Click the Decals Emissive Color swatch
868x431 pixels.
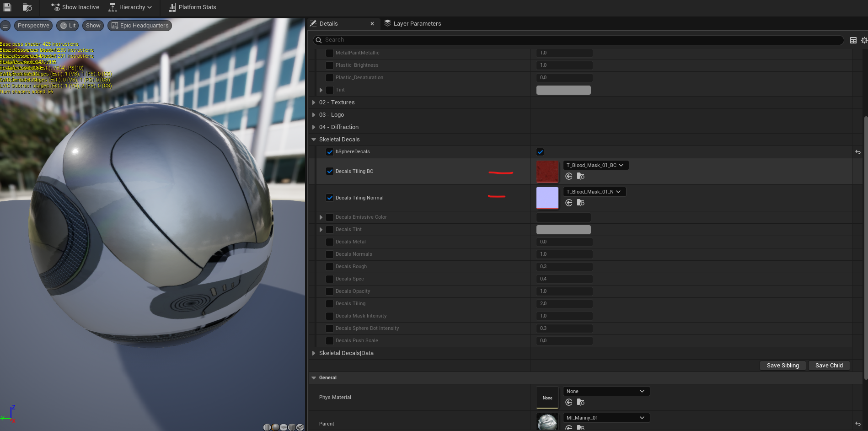pyautogui.click(x=563, y=217)
